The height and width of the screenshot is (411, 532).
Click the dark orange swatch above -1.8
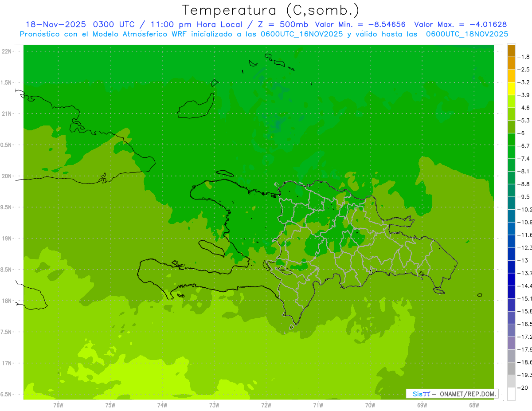511,51
